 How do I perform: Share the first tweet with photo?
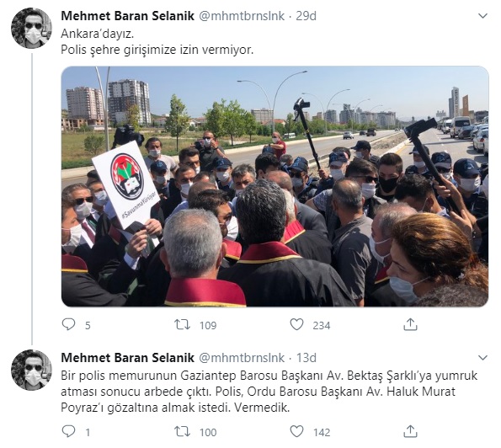click(410, 324)
